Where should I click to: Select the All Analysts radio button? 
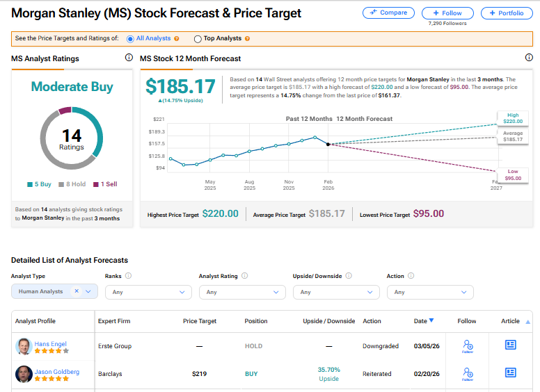point(129,39)
